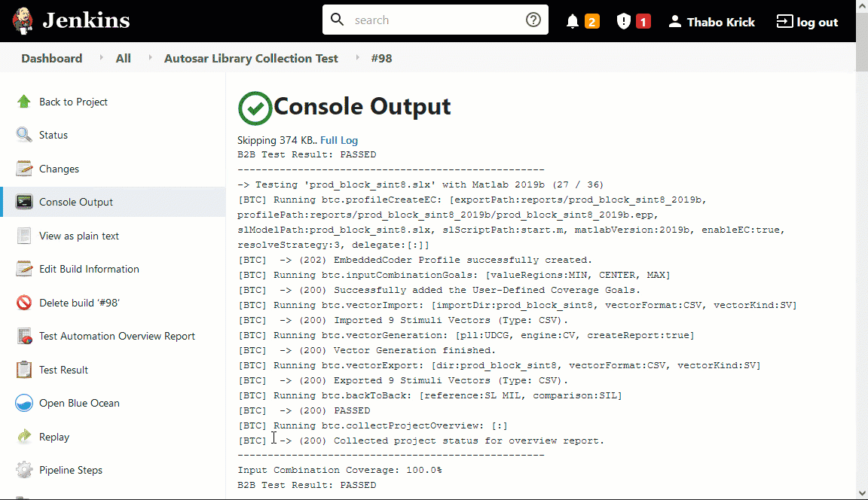The width and height of the screenshot is (868, 500).
Task: Open Blue Ocean via its sphere icon
Action: coord(23,403)
